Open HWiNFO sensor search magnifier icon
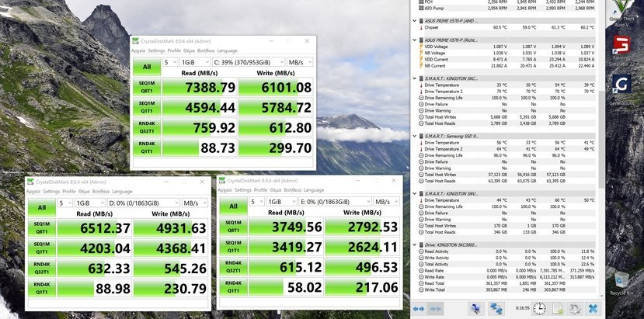The image size is (644, 319). click(x=475, y=308)
